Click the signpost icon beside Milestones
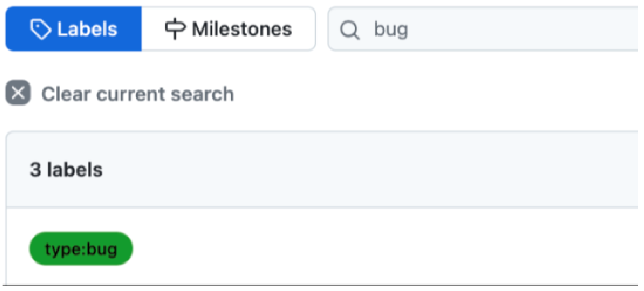644x291 pixels. click(175, 28)
